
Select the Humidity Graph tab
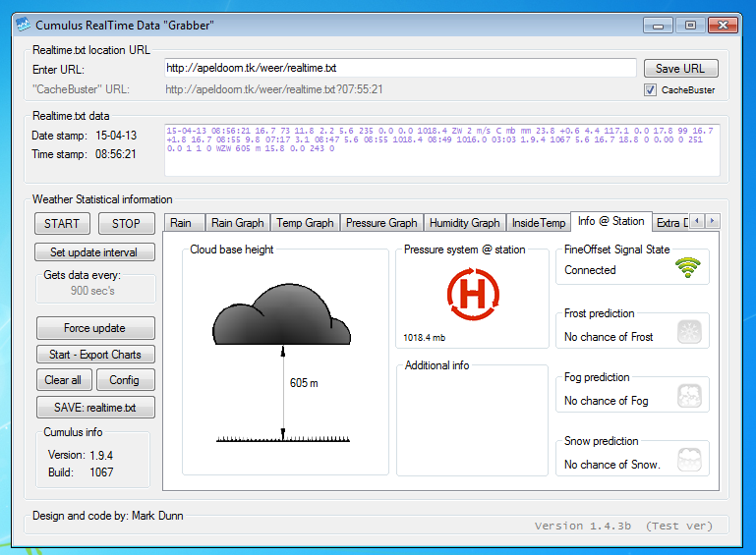pyautogui.click(x=464, y=223)
